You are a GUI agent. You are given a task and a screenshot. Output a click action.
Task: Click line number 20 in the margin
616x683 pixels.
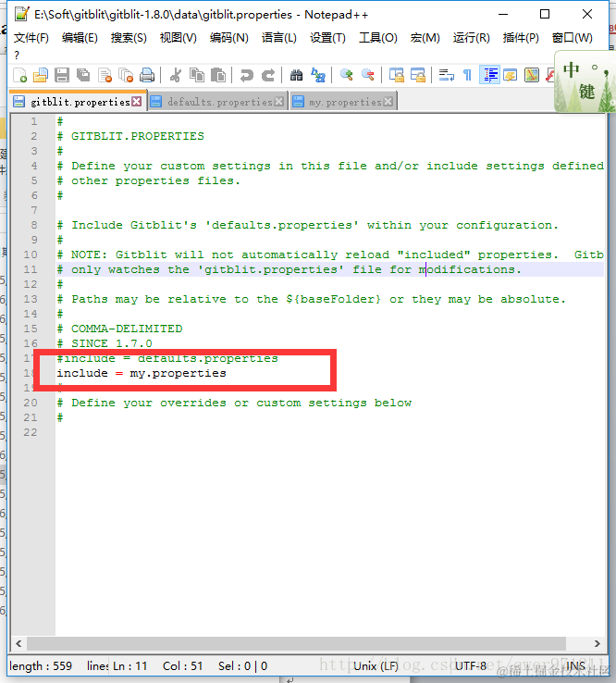coord(31,403)
